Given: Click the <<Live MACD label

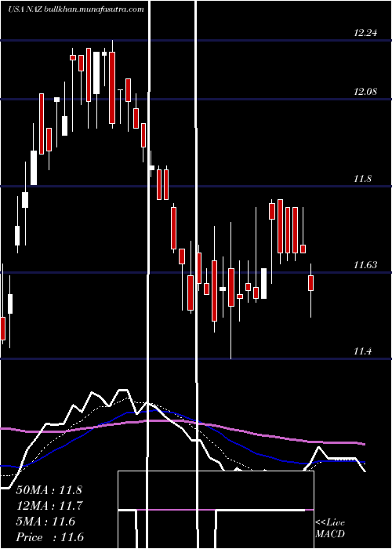Looking at the screenshot, I should coord(330,529).
